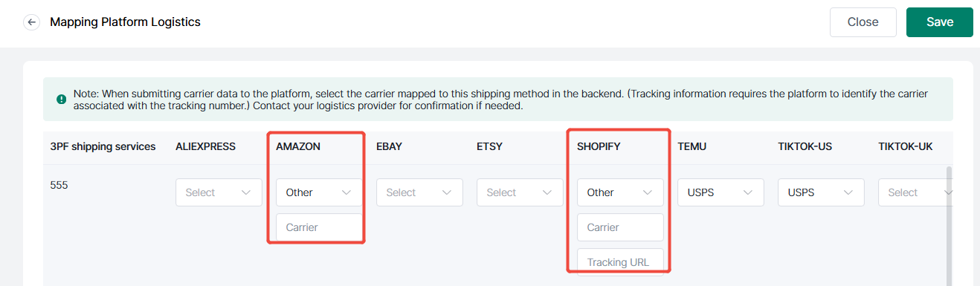Open the TEMU USPS dropdown

[721, 192]
